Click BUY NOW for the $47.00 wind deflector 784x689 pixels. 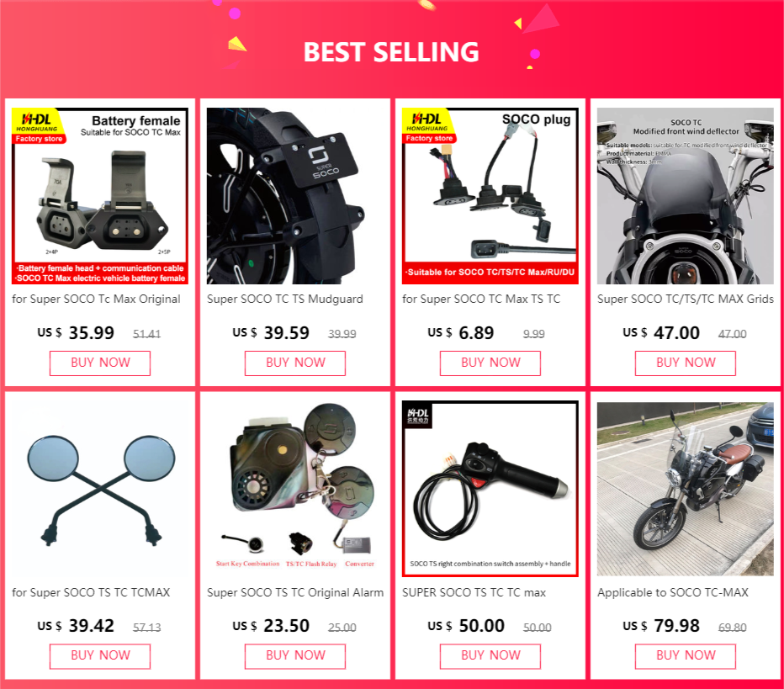(x=686, y=363)
